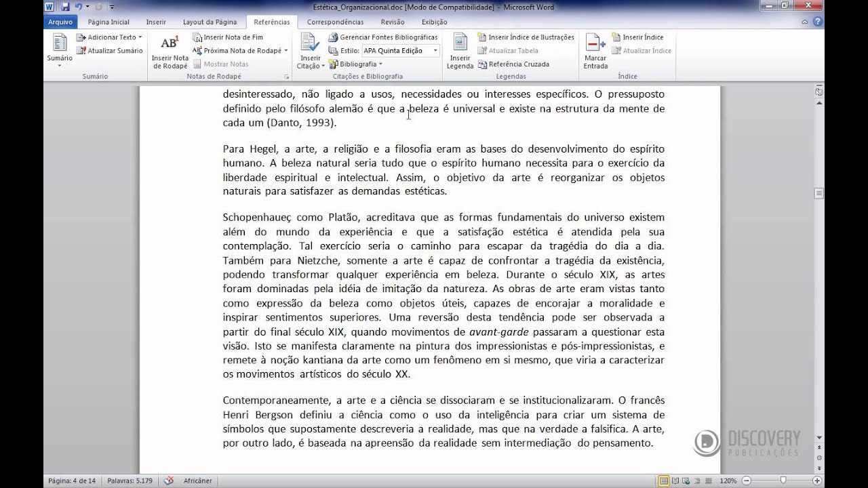Open Word Help question mark icon
This screenshot has width=868, height=488.
(817, 22)
